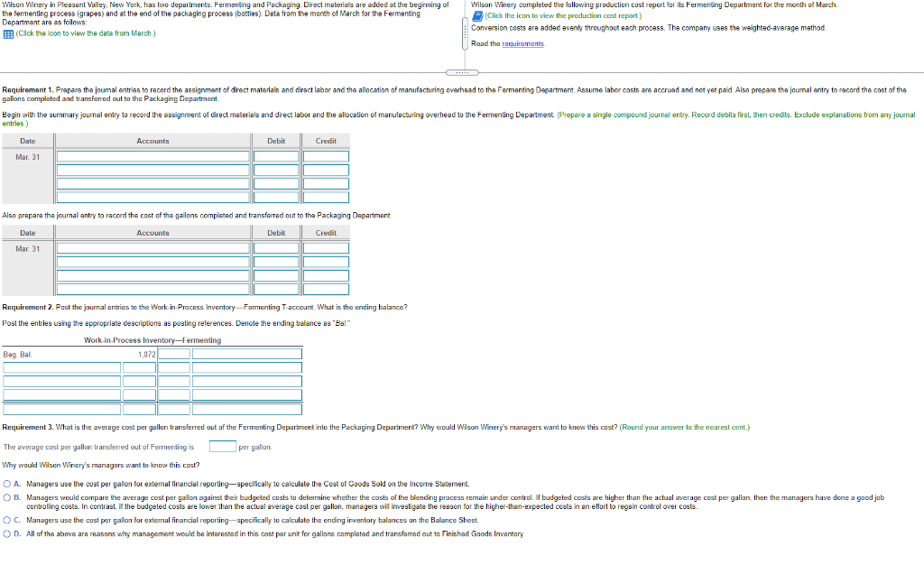Click the 'Requirement 1.' heading text
Image resolution: width=924 pixels, height=565 pixels.
tap(28, 90)
